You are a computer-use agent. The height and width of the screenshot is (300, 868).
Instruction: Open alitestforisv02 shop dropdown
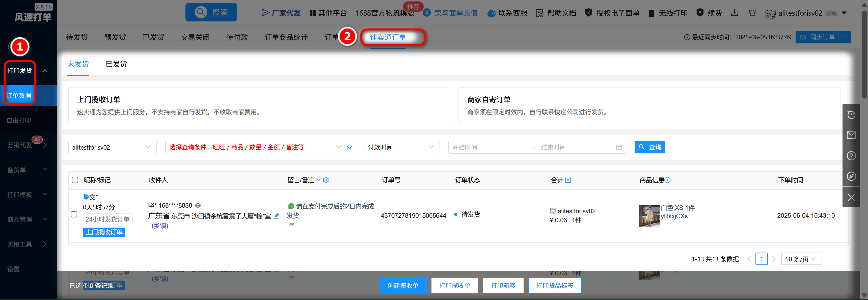click(112, 147)
